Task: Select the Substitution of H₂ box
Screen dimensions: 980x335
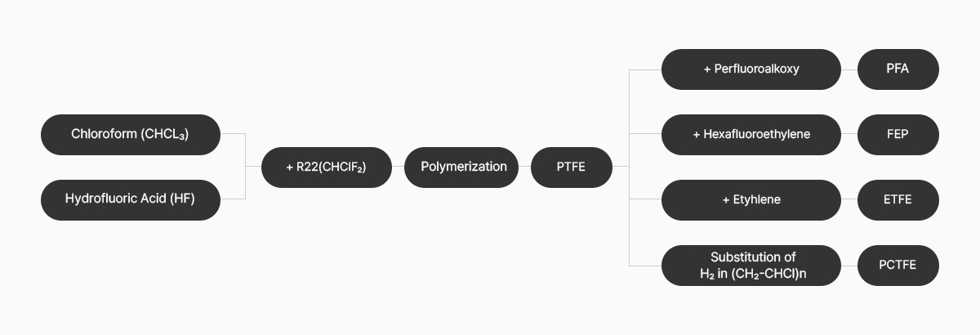Action: (x=751, y=266)
